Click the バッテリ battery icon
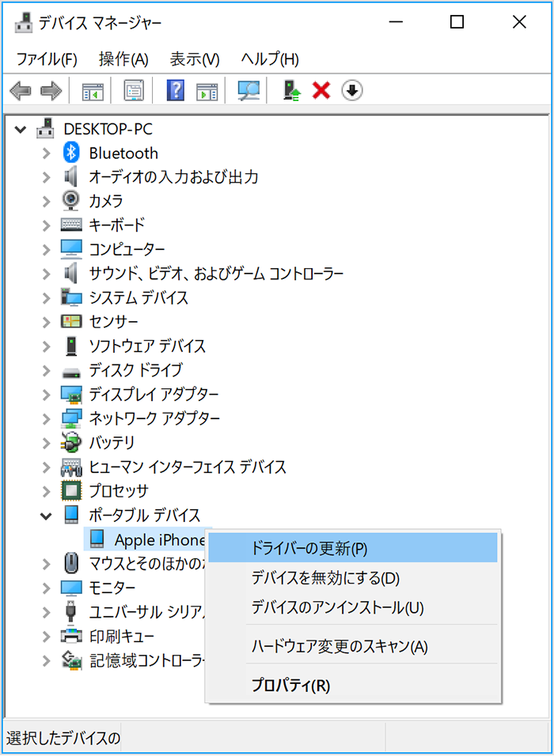 pos(71,442)
